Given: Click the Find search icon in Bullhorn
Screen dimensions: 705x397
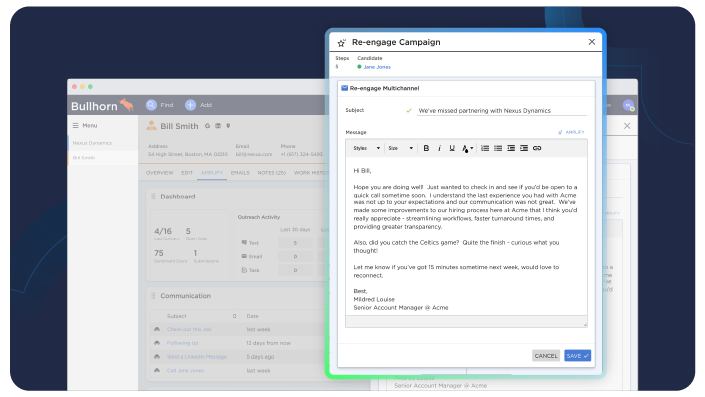Looking at the screenshot, I should point(151,105).
